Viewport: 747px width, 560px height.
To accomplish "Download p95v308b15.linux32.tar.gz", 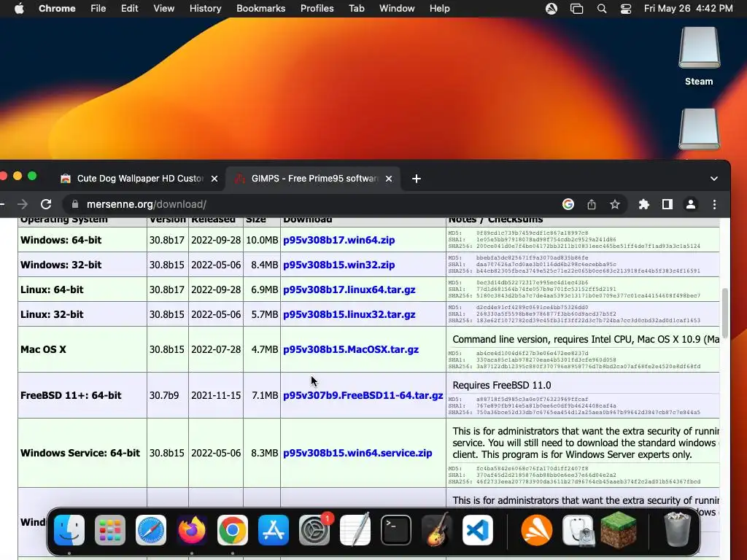I will 349,314.
